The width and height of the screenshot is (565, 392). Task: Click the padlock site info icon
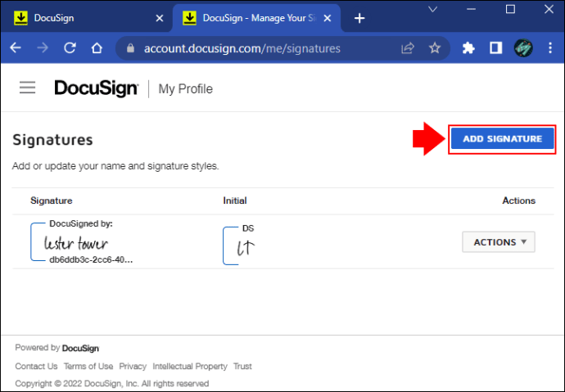(130, 48)
